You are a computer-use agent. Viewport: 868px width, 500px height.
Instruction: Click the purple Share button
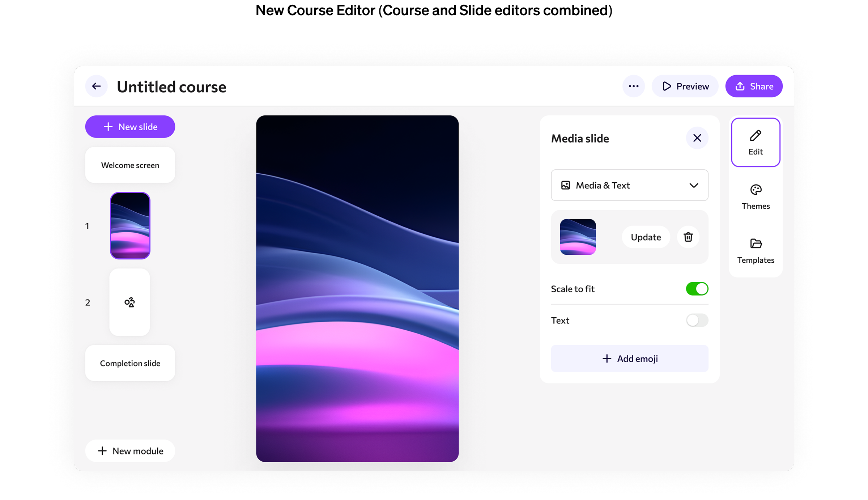754,86
